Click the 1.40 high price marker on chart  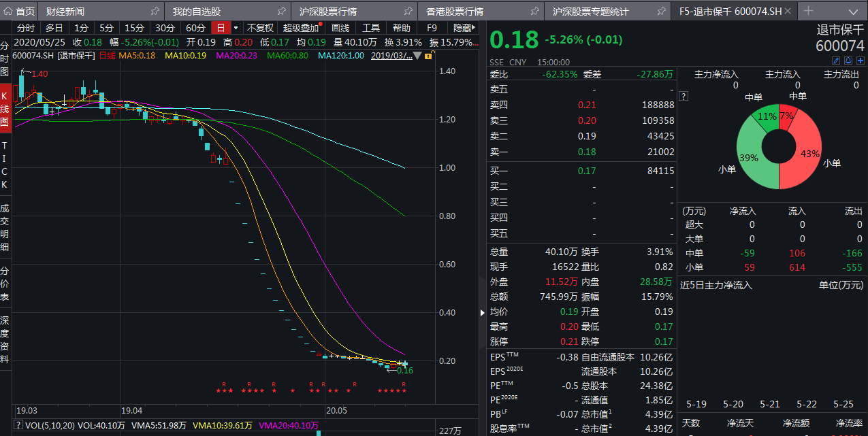[39, 73]
